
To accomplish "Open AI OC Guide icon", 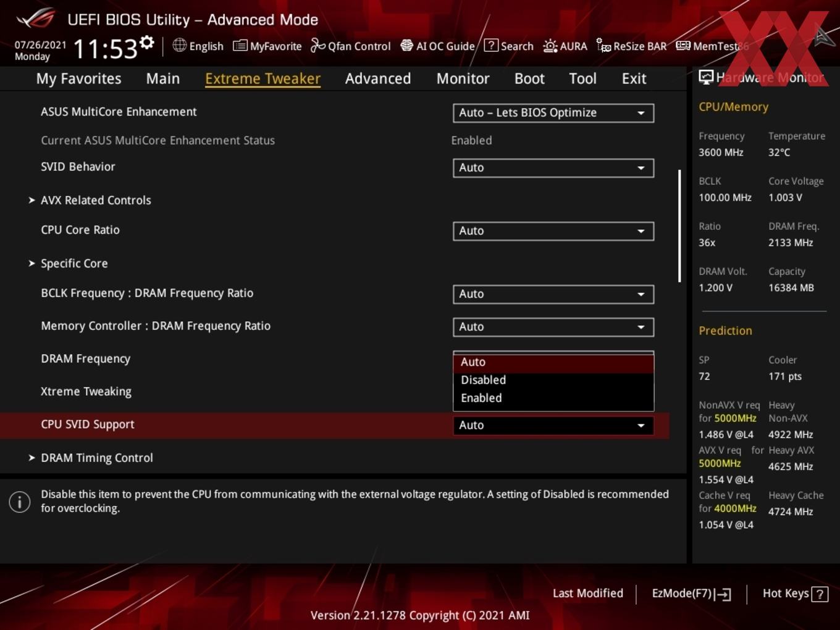I will 406,45.
